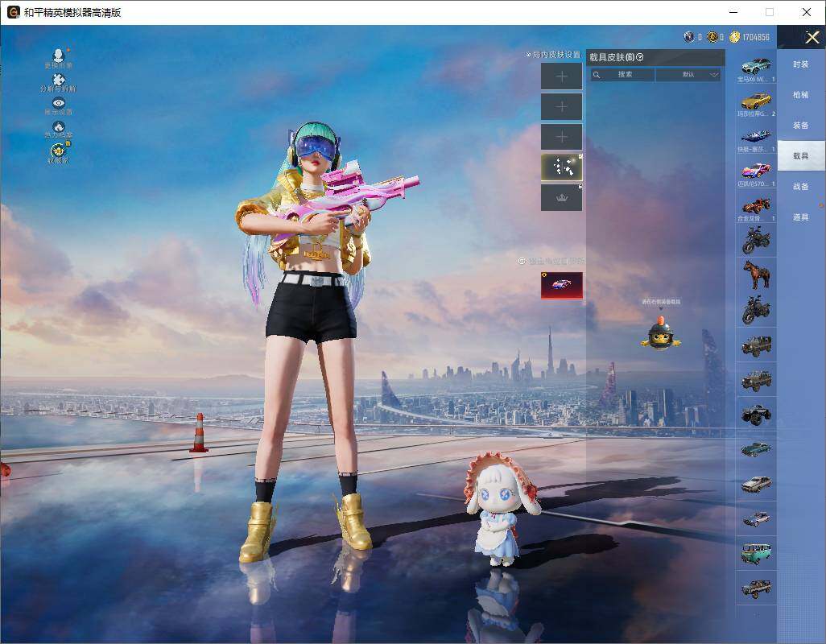
Task: Expand the 局内皮肤设置 double-arrow panel
Action: (554, 54)
